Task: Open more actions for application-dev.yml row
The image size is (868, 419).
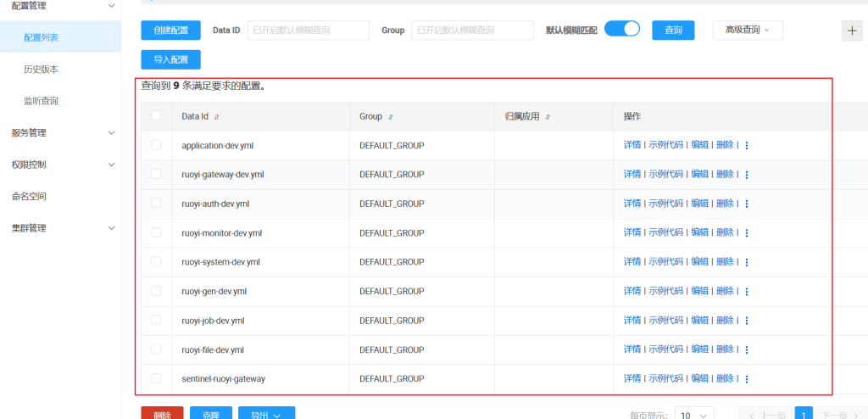Action: coord(746,146)
